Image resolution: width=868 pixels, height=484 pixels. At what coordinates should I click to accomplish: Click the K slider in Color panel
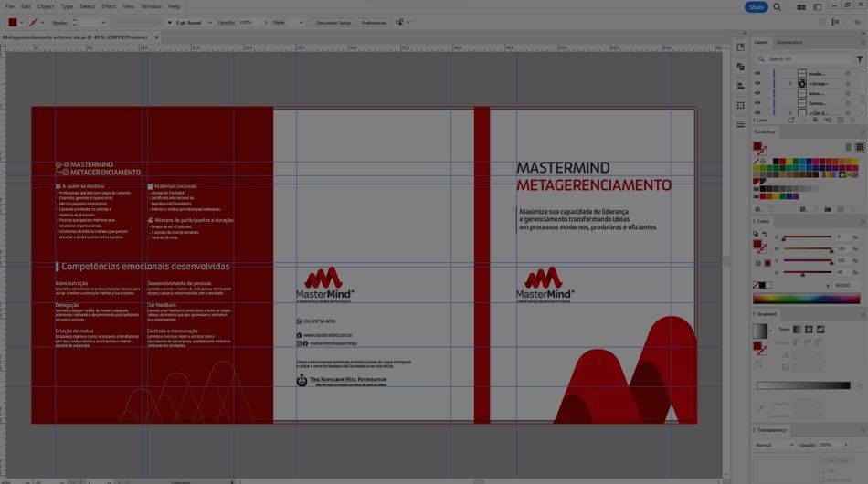807,273
